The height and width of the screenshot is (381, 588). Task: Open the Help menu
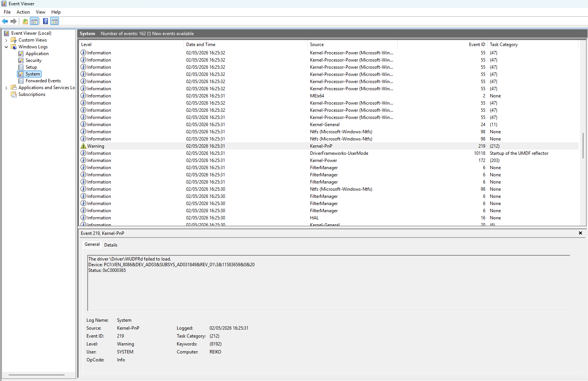coord(56,12)
